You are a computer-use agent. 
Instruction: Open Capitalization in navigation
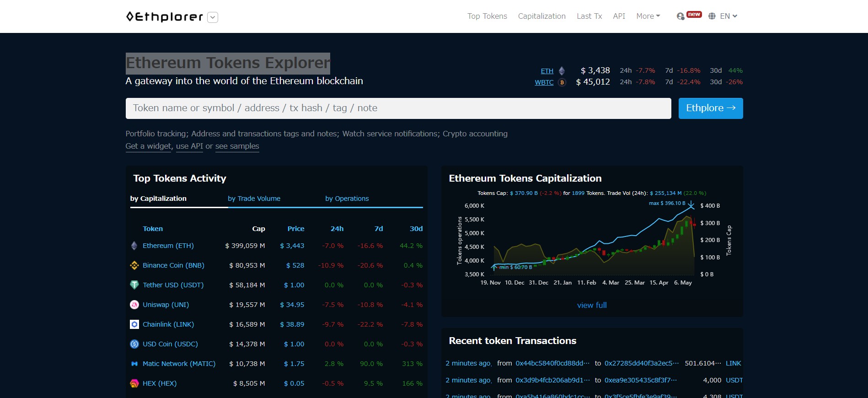(541, 16)
